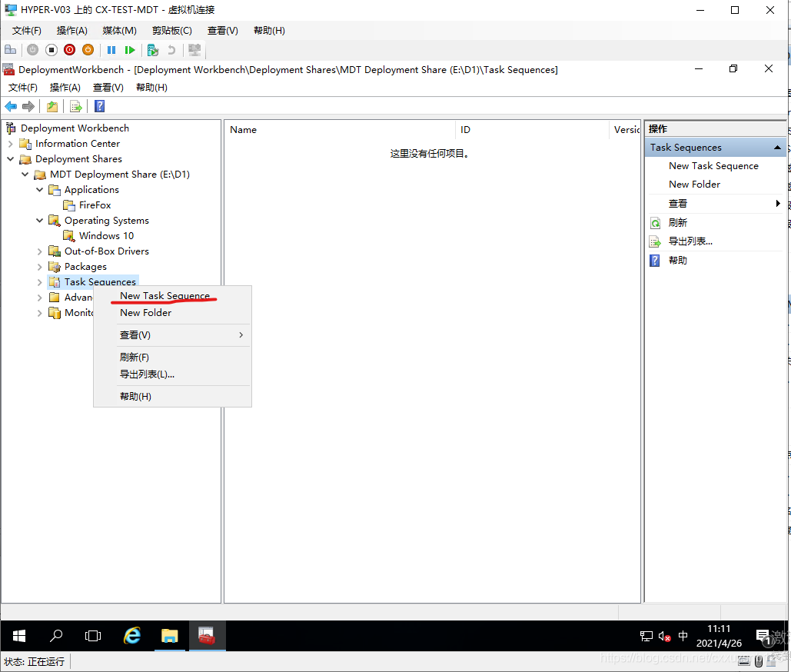Viewport: 791px width, 672px height.
Task: Click Deployment Workbench toolbox taskbar icon
Action: tap(207, 636)
